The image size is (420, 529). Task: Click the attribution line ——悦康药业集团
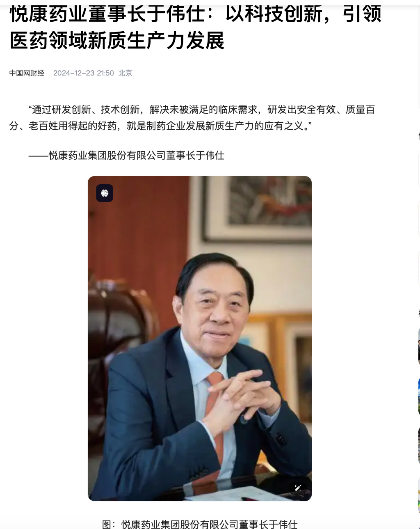click(126, 156)
